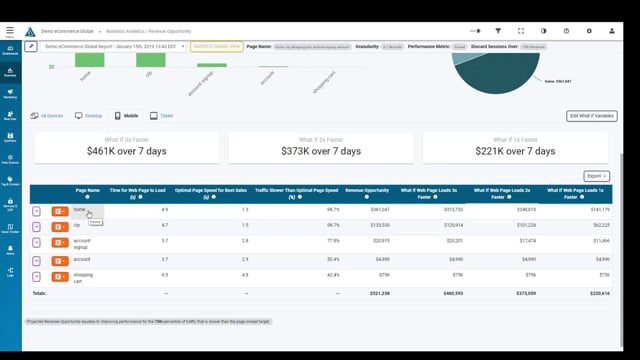Click the Switch to Classic View button
The image size is (640, 360).
pos(217,47)
